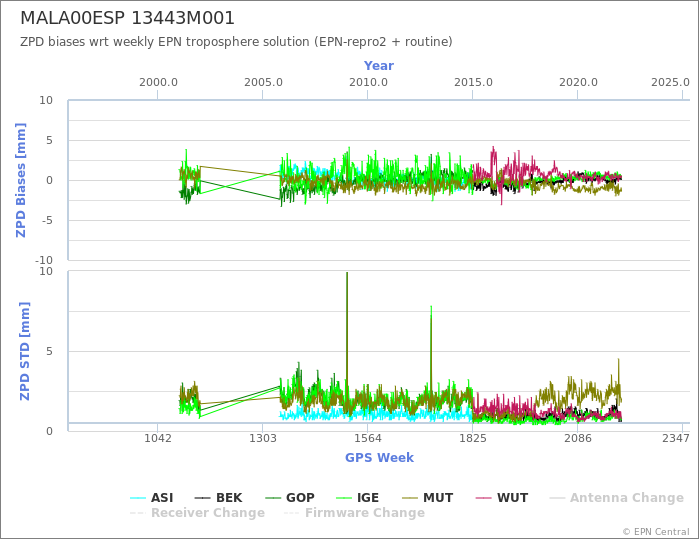Image resolution: width=700 pixels, height=540 pixels.
Task: Click GPS week 1564 tick label
Action: (368, 438)
